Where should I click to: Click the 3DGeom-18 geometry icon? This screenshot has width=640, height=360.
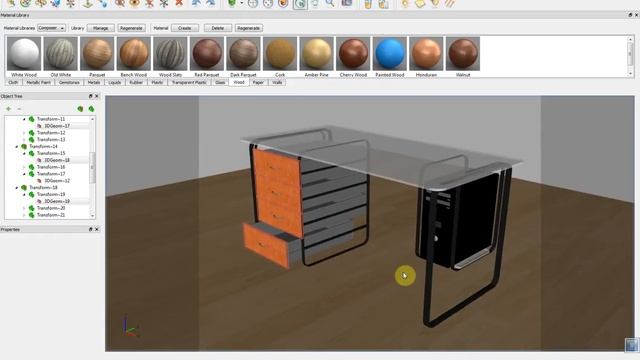(40, 160)
